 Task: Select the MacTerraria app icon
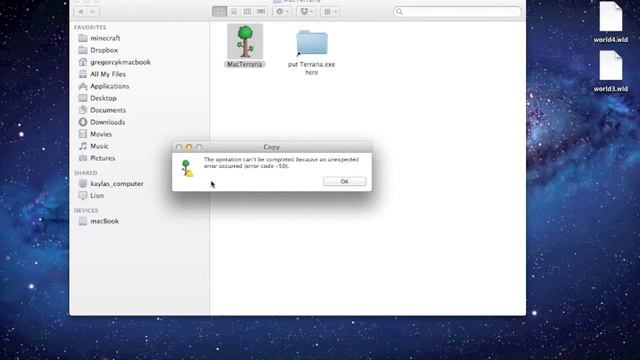pos(245,41)
